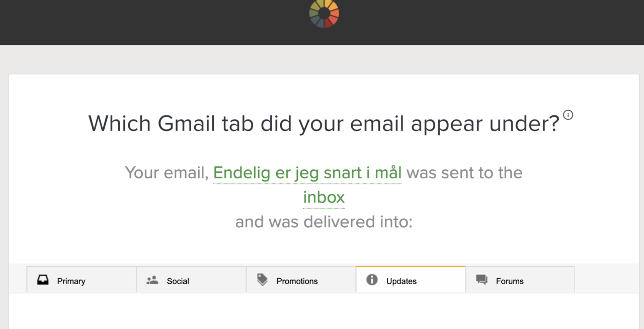Screen dimensions: 644x329
Task: Click the Primary tab inbox tray icon
Action: 43,281
